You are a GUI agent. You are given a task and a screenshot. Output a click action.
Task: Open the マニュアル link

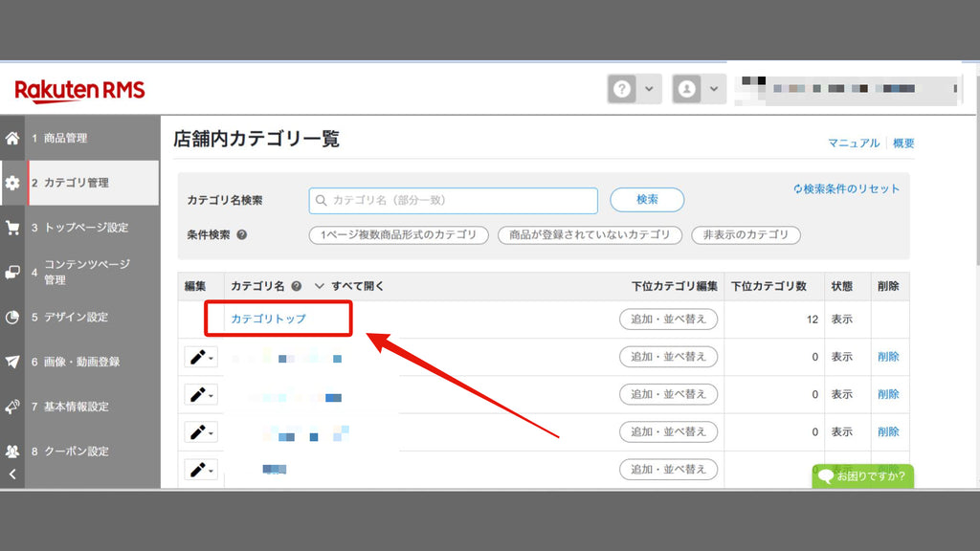point(853,143)
